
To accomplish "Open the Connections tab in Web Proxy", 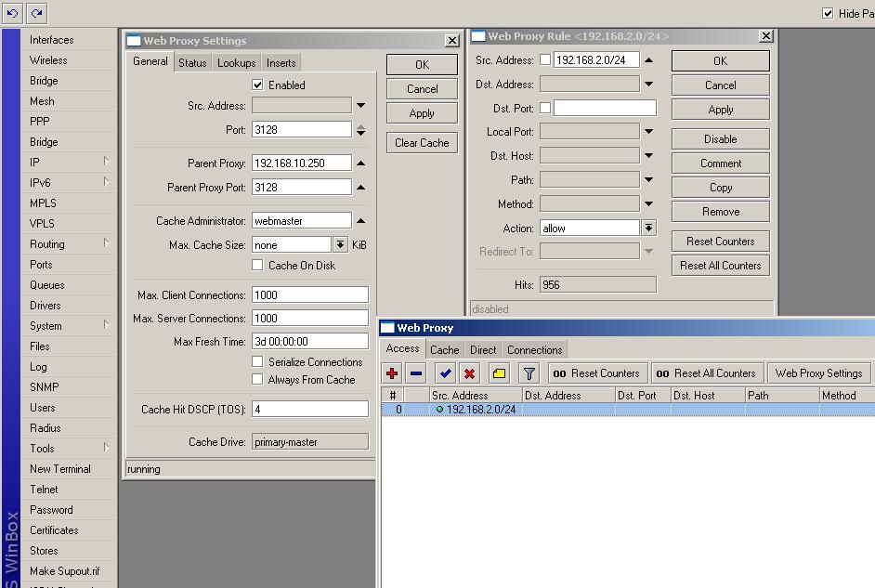I will pos(534,350).
